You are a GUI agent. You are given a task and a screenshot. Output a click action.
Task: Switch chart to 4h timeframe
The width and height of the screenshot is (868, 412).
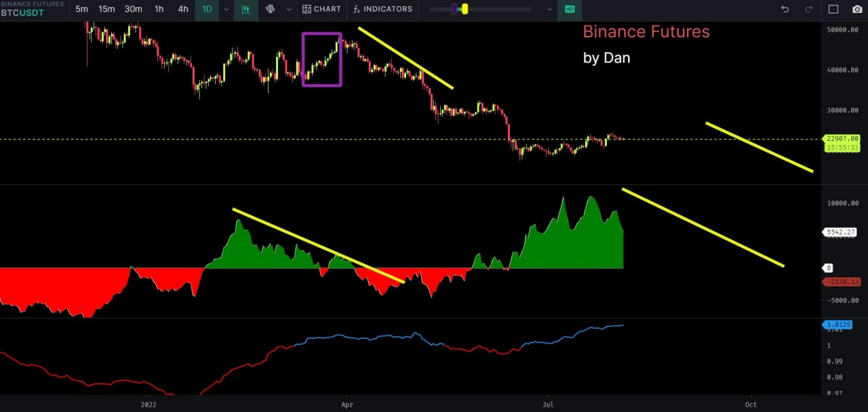183,9
